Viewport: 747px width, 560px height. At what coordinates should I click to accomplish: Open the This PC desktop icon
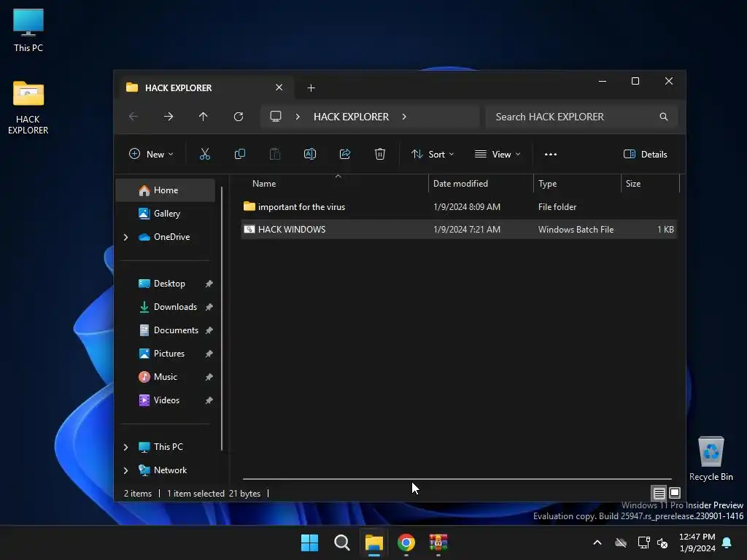pyautogui.click(x=28, y=29)
